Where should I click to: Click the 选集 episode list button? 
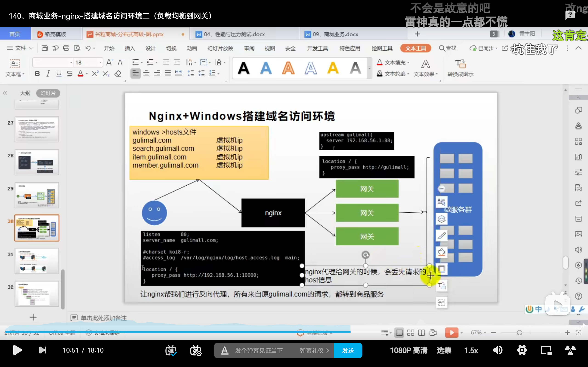point(444,350)
